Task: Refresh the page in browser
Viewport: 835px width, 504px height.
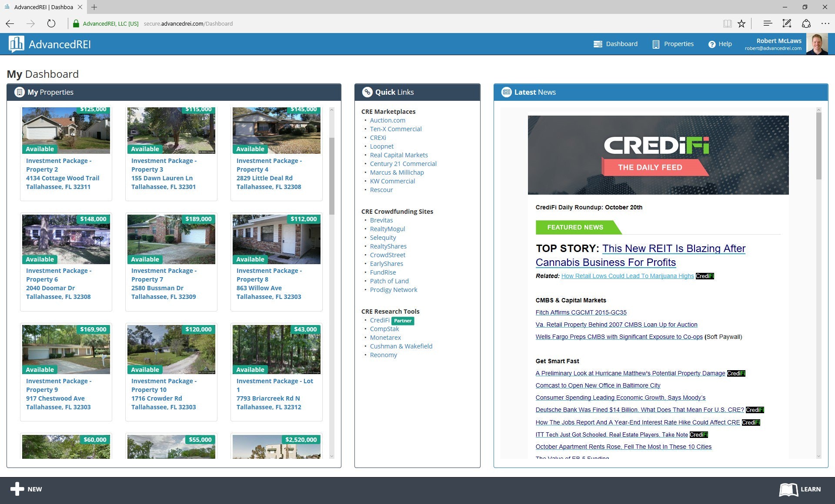Action: click(51, 24)
